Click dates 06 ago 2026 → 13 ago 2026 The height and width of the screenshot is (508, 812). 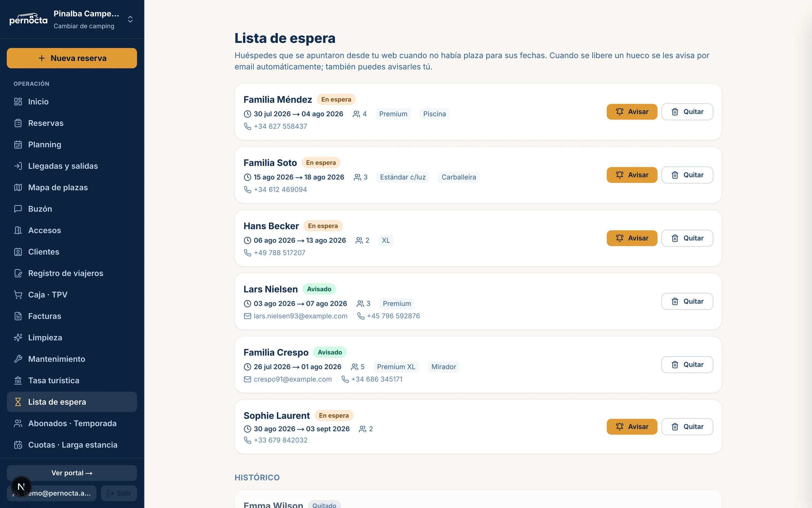click(300, 240)
